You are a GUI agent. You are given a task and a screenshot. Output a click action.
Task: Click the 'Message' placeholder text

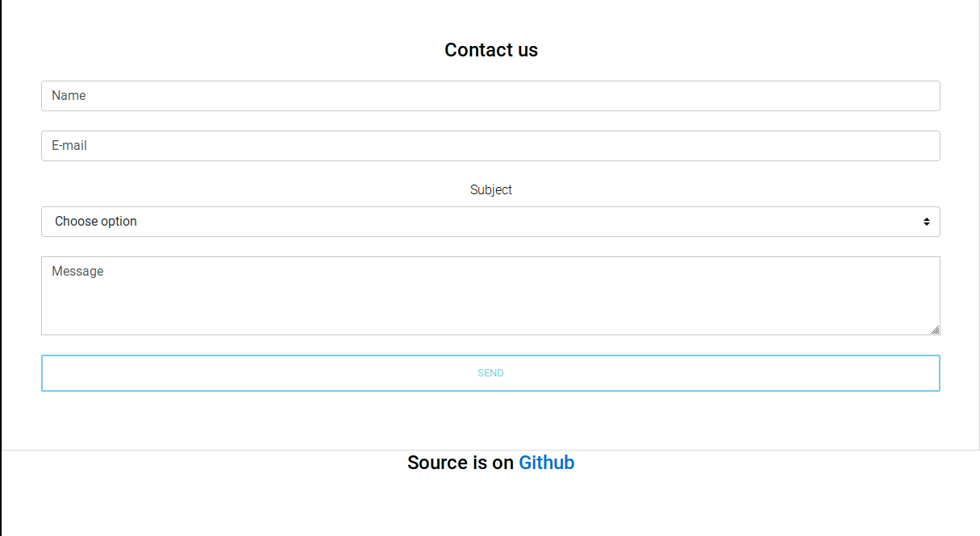[x=77, y=272]
